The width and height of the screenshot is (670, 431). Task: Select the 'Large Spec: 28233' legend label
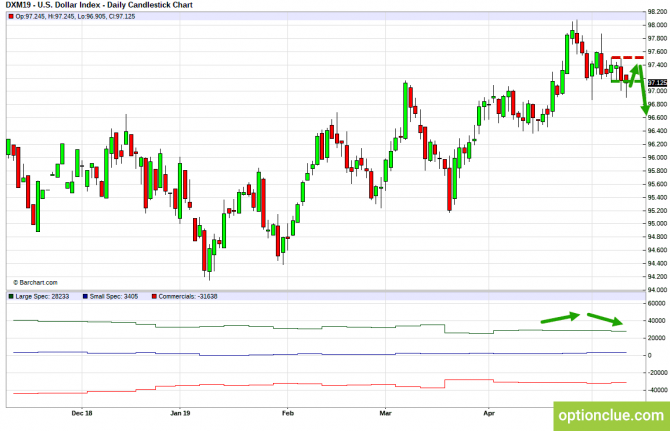(42, 296)
